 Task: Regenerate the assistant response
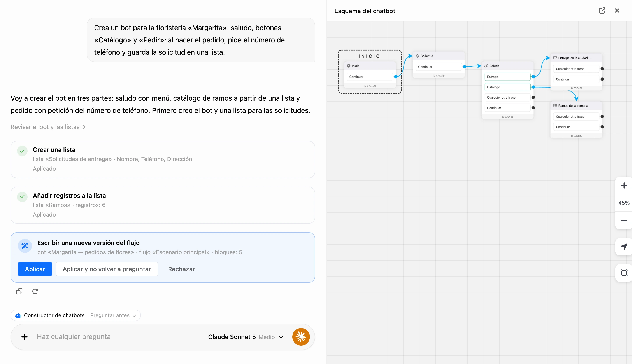35,291
